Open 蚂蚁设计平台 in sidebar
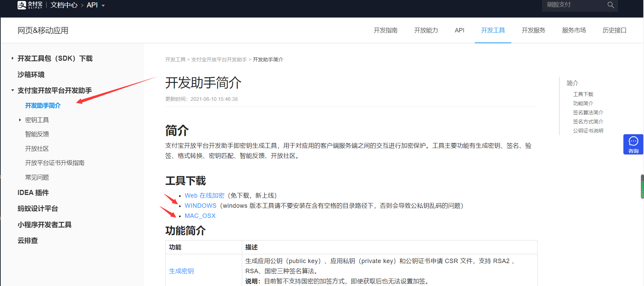Viewport: 644px width, 286px height. [x=38, y=208]
